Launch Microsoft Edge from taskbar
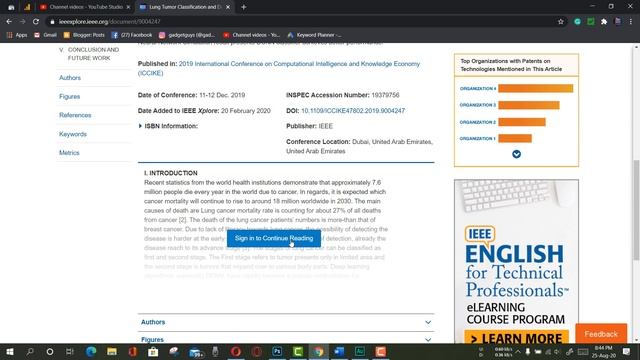 click(x=91, y=351)
